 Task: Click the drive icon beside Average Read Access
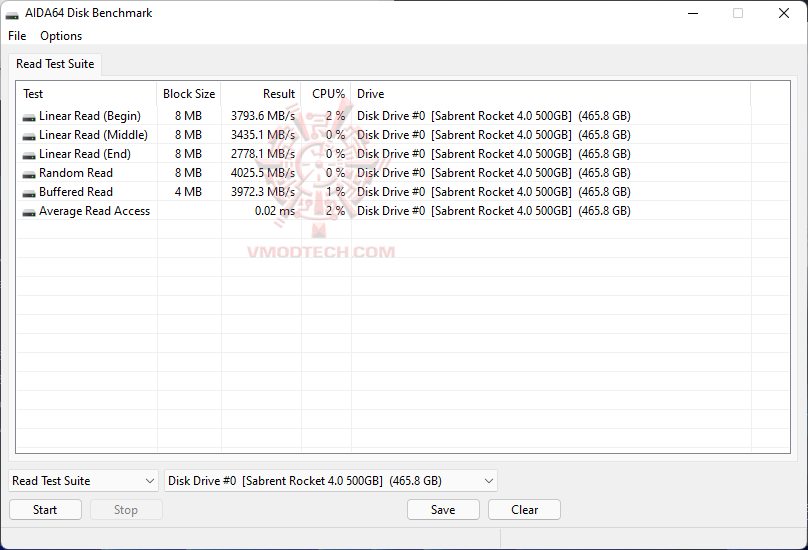29,213
